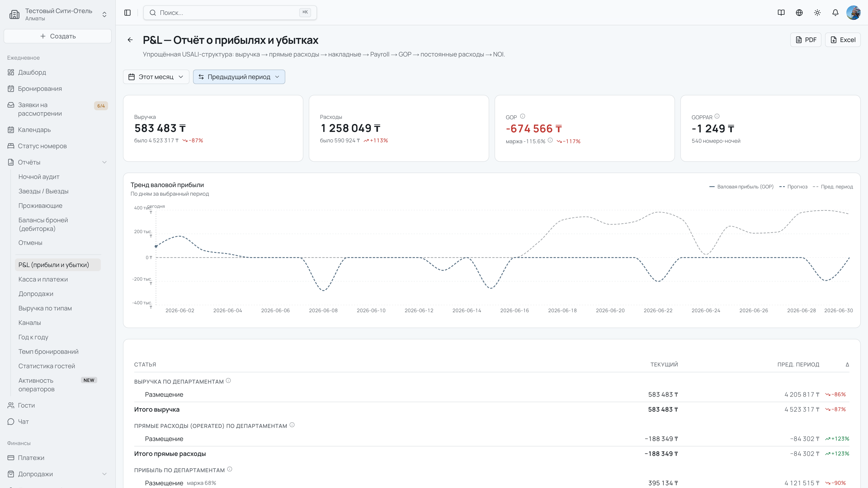Open the Год к году report
868x488 pixels.
[58, 337]
